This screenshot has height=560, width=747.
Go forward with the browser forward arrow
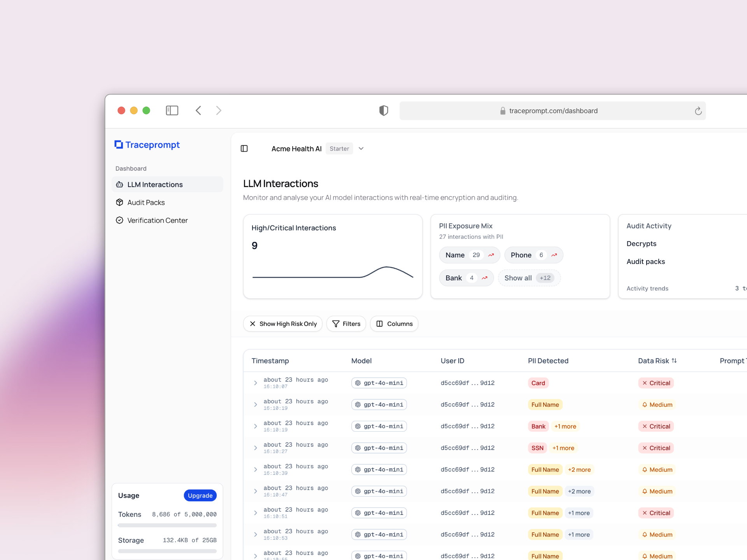coord(219,110)
